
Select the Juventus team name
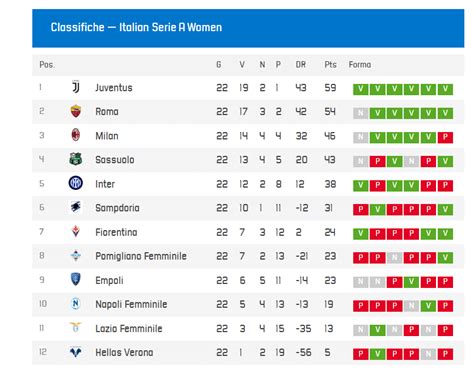pos(114,88)
